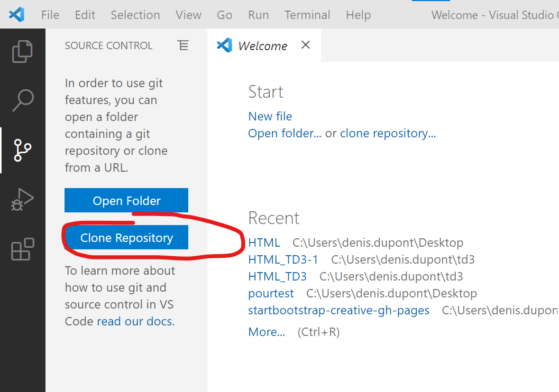Click the 'More...' recent link
This screenshot has width=559, height=392.
tap(267, 332)
